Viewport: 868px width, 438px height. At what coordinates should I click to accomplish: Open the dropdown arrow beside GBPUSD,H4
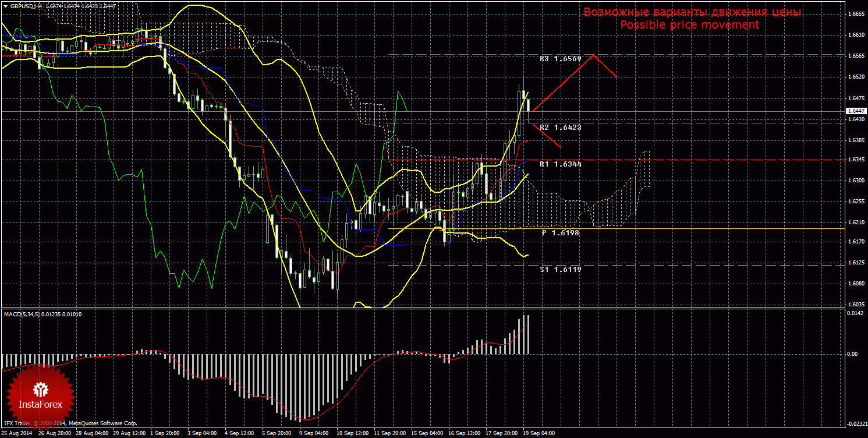5,5
